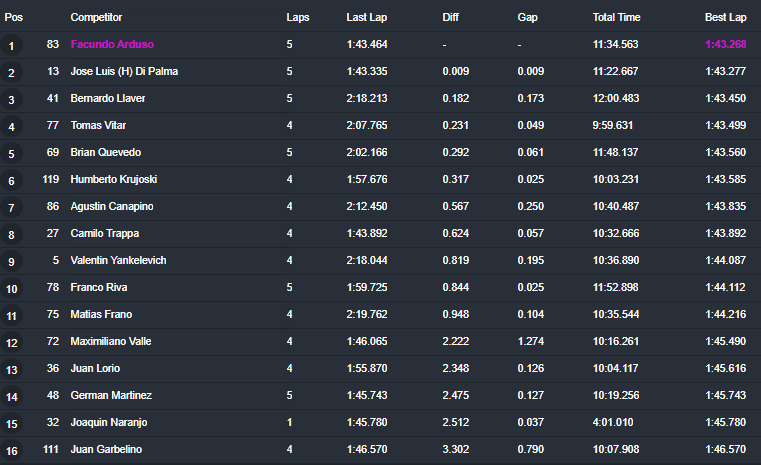
Task: Sort by the Competitor column header
Action: click(96, 17)
